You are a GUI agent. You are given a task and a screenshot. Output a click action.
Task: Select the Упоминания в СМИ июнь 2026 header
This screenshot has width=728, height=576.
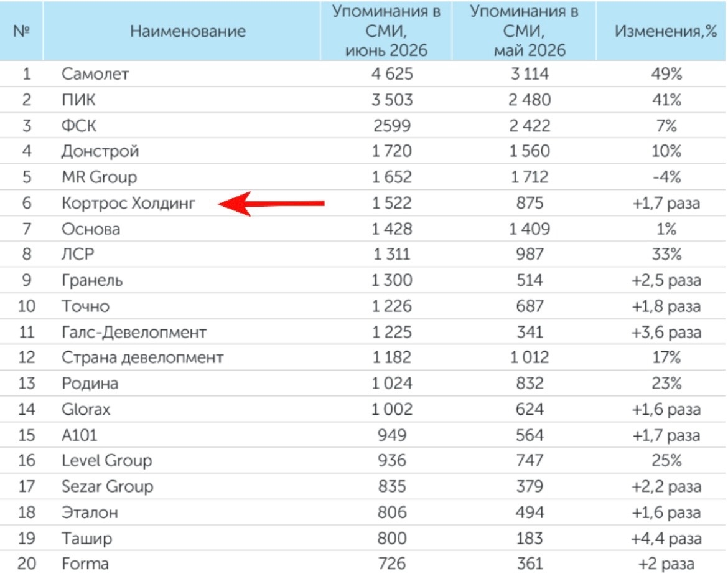coord(386,31)
